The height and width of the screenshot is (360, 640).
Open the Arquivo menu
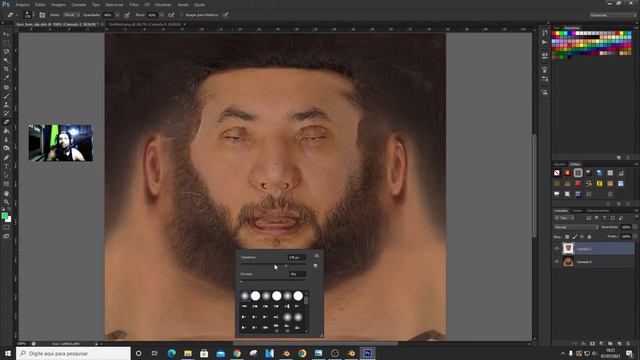coord(22,4)
